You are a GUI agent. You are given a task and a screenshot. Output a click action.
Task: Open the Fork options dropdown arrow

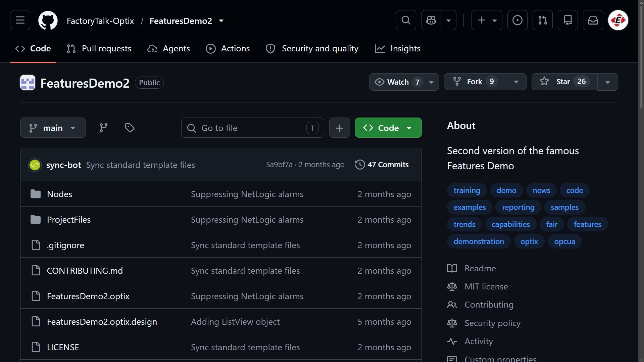(x=516, y=82)
